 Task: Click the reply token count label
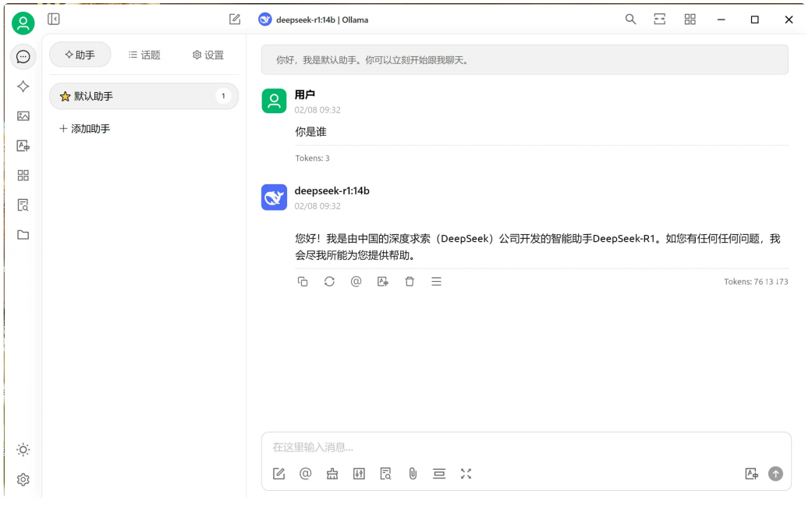[x=756, y=281]
